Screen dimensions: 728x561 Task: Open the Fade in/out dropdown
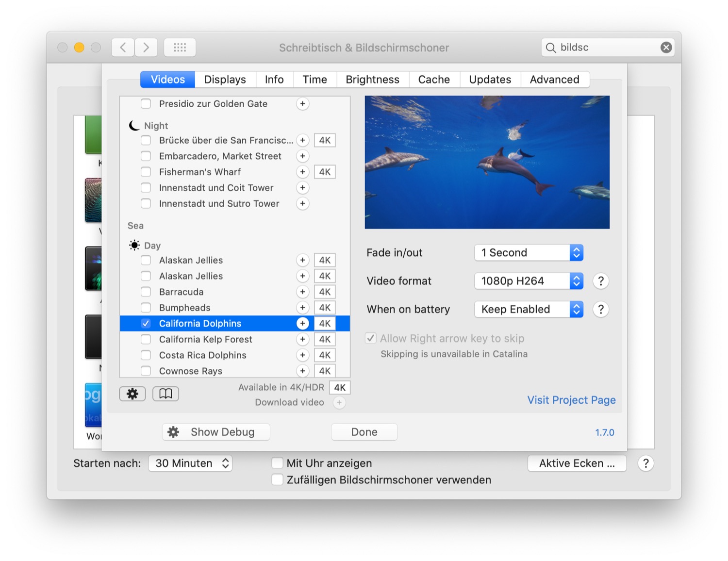(528, 253)
